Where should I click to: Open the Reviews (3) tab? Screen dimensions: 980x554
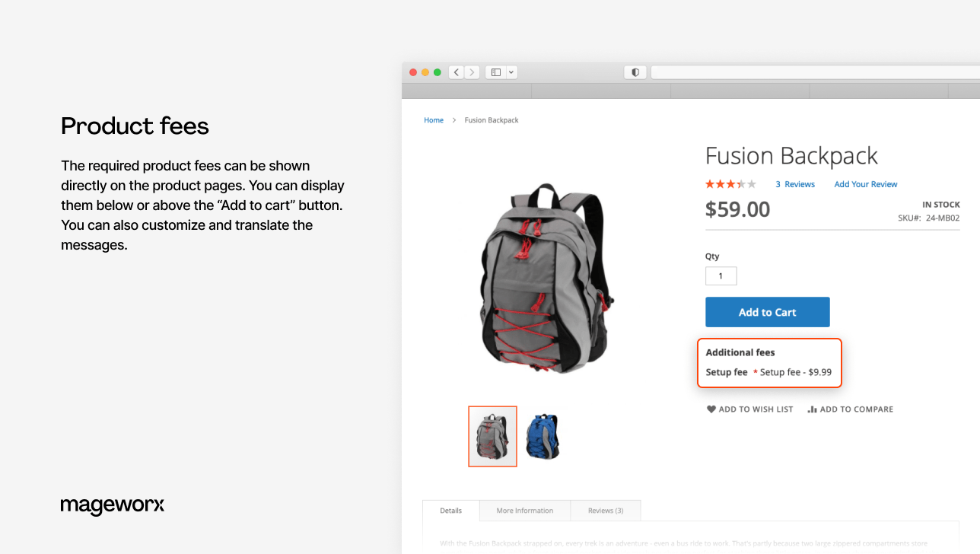(x=605, y=510)
